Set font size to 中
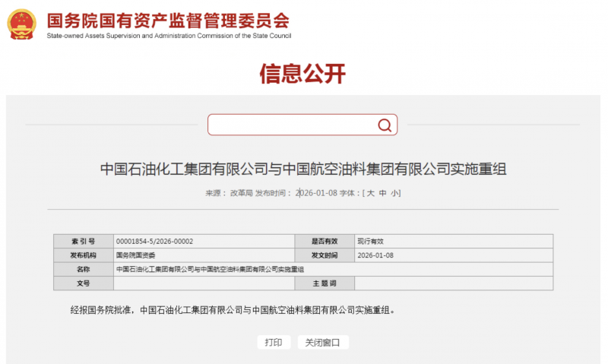 (x=383, y=193)
